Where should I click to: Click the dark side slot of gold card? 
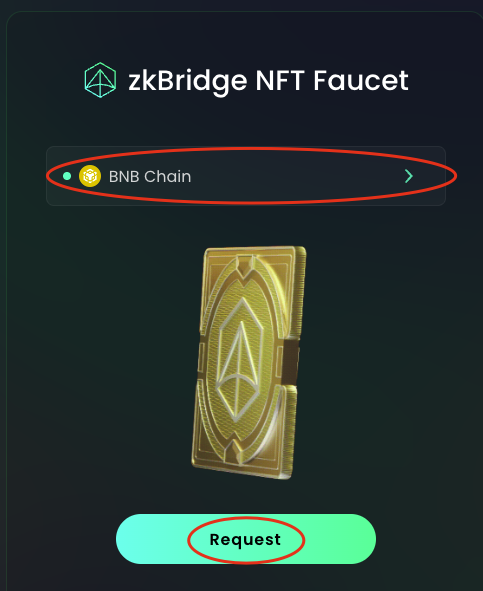click(x=291, y=361)
